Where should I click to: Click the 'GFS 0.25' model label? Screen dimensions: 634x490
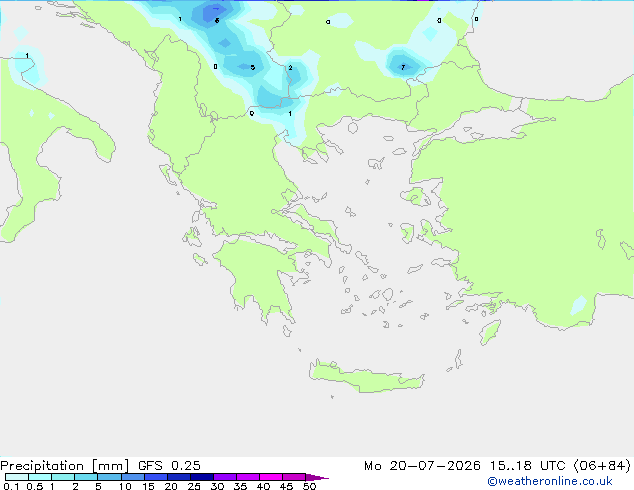[x=169, y=466]
